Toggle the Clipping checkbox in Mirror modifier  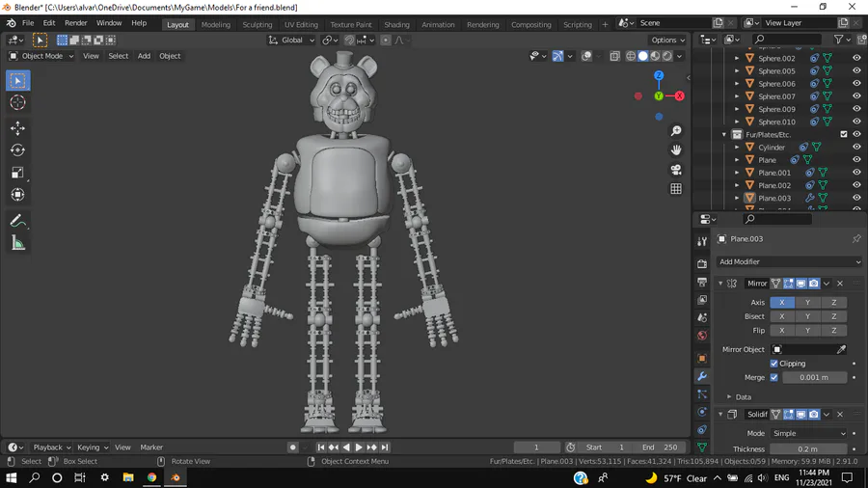774,364
